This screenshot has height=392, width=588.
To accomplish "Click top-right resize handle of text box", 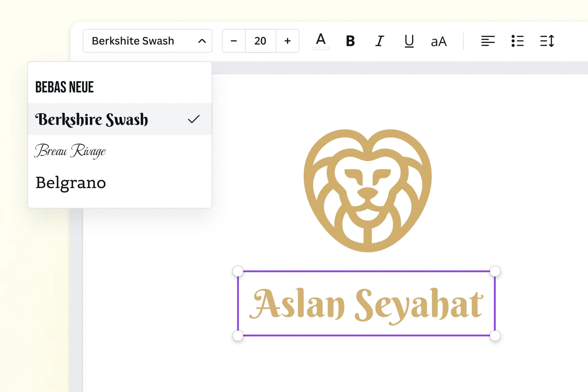I will point(495,271).
